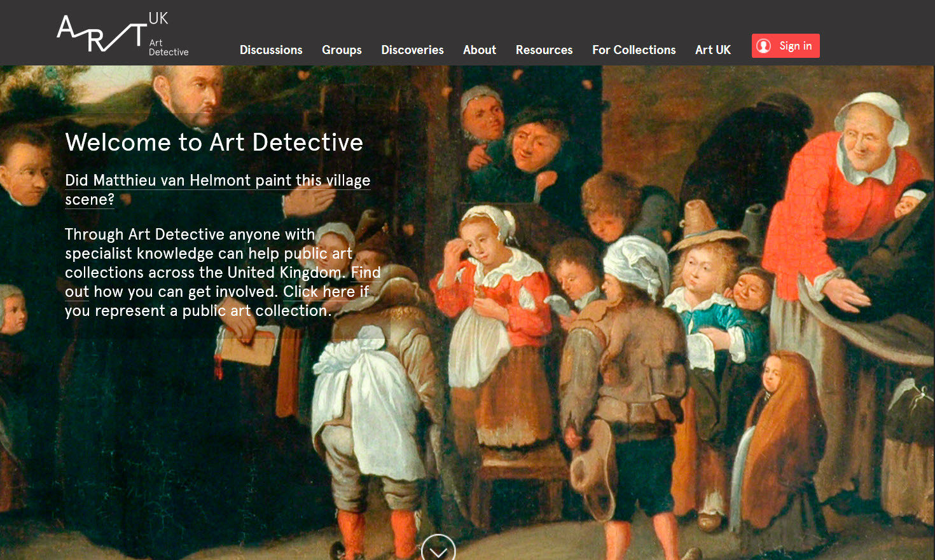Screen dimensions: 935x560
Task: Open the Groups menu item
Action: coord(342,50)
